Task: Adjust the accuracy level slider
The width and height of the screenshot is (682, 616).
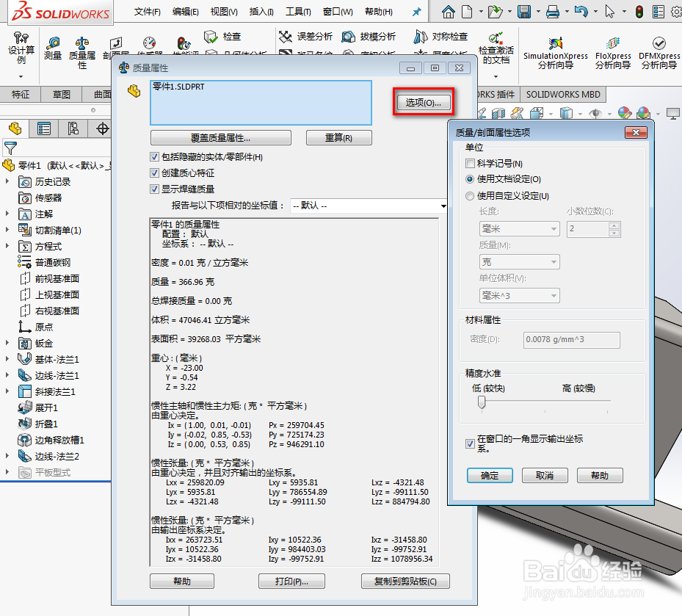Action: (x=482, y=402)
